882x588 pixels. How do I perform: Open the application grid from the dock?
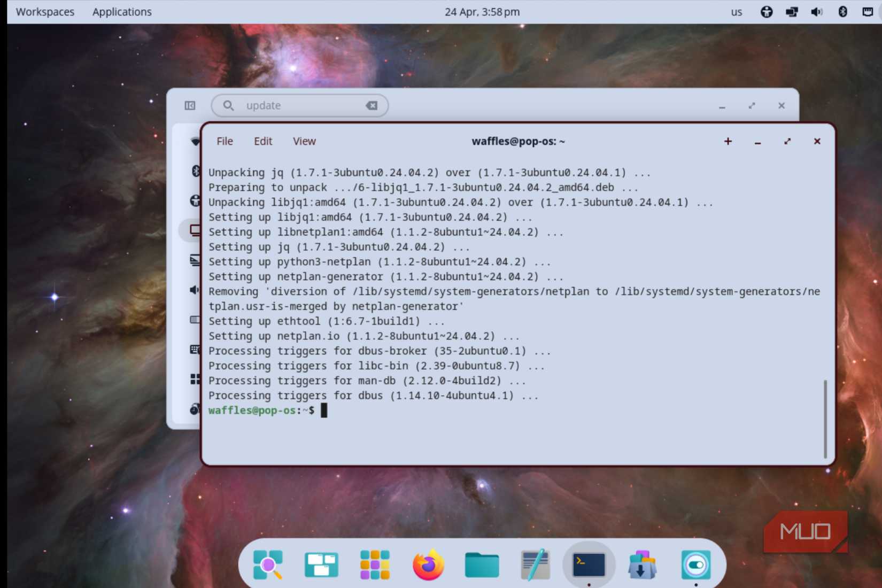[375, 564]
